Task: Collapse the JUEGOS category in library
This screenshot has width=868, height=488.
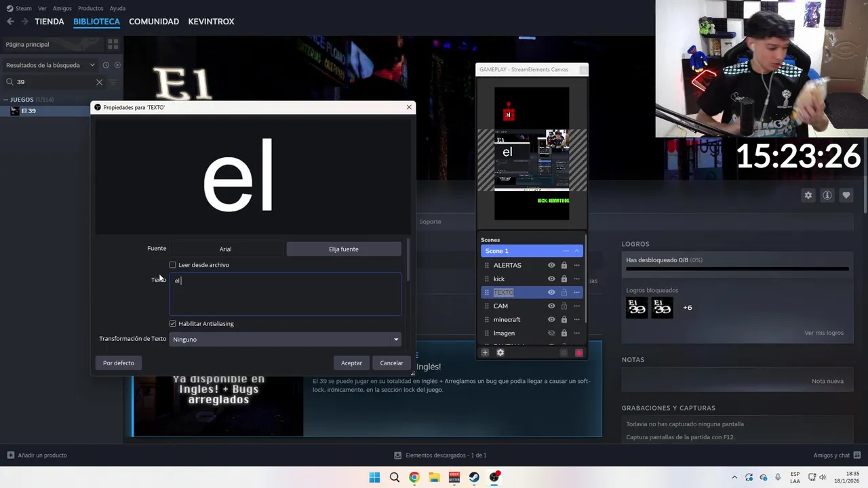Action: tap(6, 100)
